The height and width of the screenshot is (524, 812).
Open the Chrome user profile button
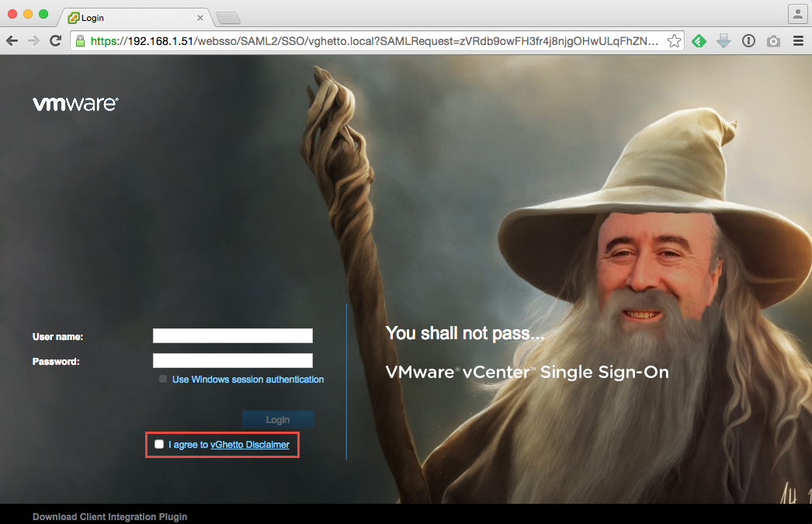[798, 15]
